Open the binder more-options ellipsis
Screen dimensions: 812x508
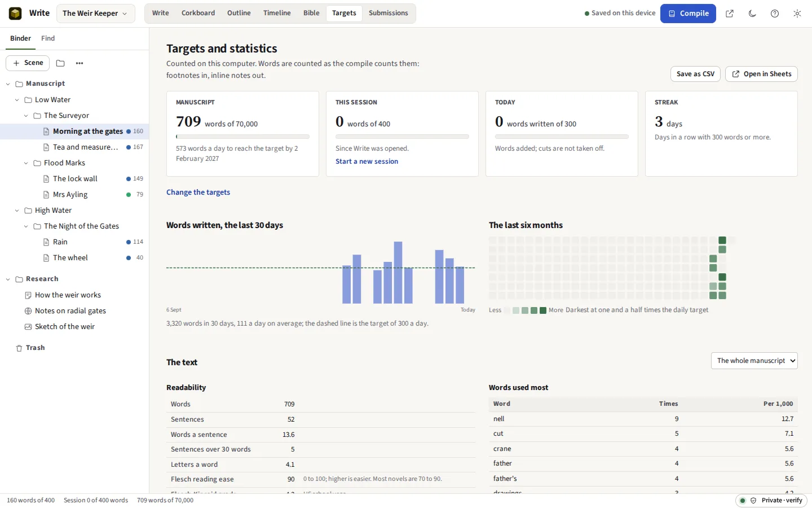click(80, 63)
